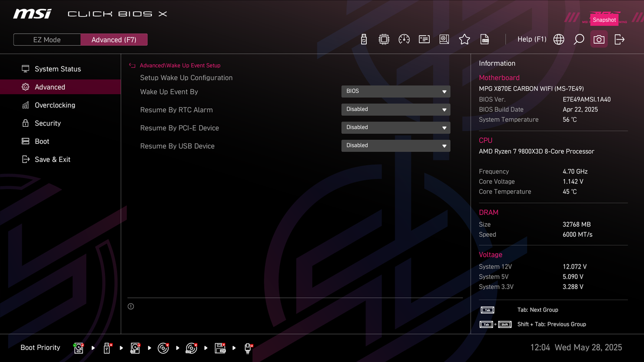Select USB hard disk boot priority icon
This screenshot has height=362, width=644.
135,348
